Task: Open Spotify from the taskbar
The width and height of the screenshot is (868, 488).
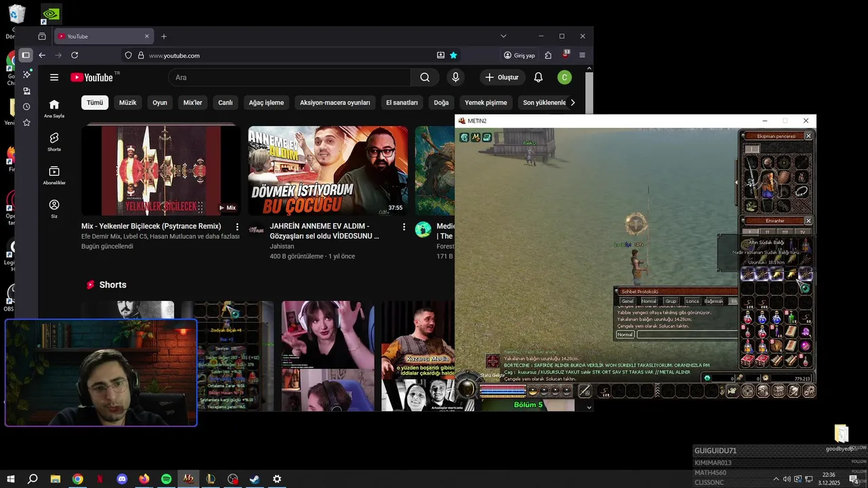Action: pyautogui.click(x=166, y=479)
